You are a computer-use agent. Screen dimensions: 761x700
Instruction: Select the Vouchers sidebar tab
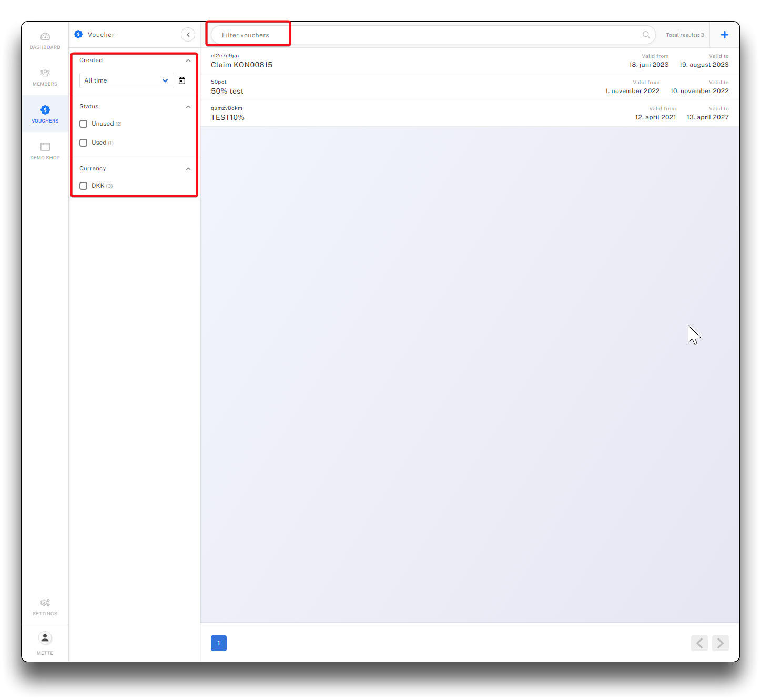[x=45, y=114]
